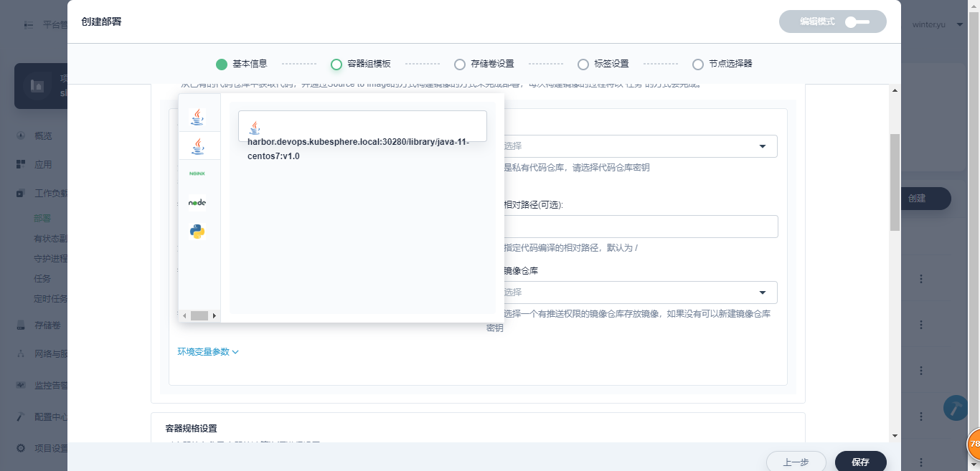Go to the 容器组模板 step
The width and height of the screenshot is (980, 471).
[x=361, y=64]
